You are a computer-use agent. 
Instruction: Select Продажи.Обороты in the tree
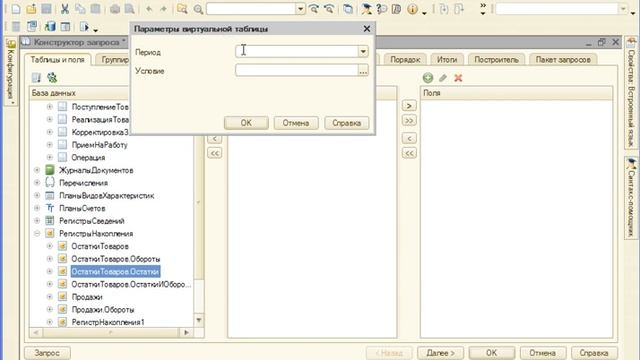103,309
